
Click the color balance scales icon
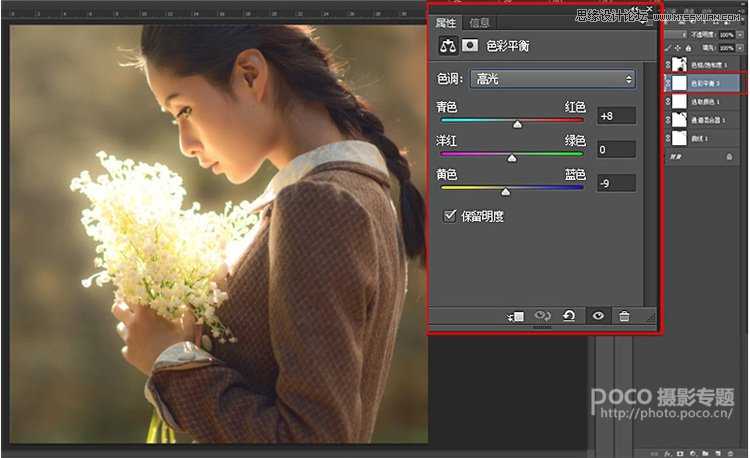click(x=448, y=45)
